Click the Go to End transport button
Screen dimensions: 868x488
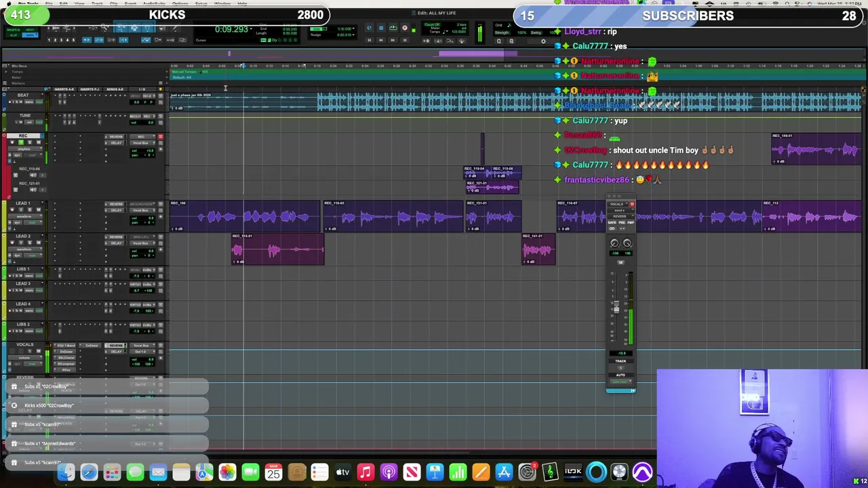click(405, 40)
